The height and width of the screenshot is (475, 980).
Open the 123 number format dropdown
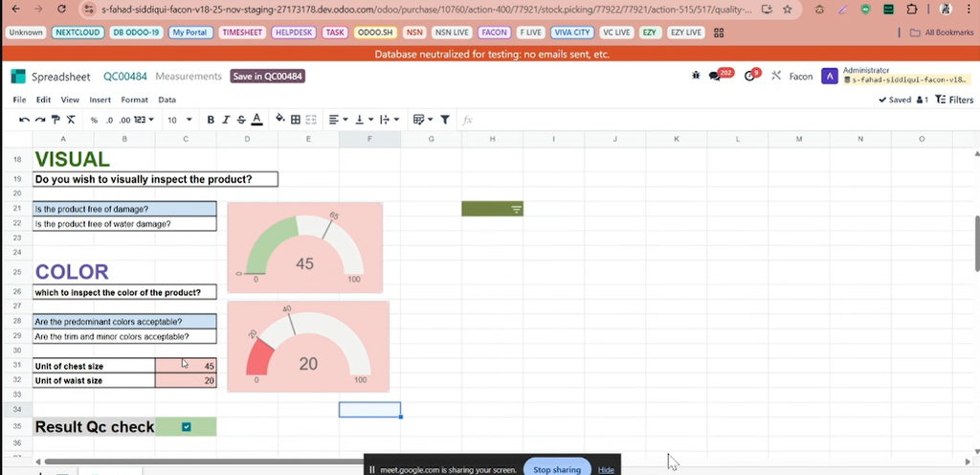coord(143,120)
